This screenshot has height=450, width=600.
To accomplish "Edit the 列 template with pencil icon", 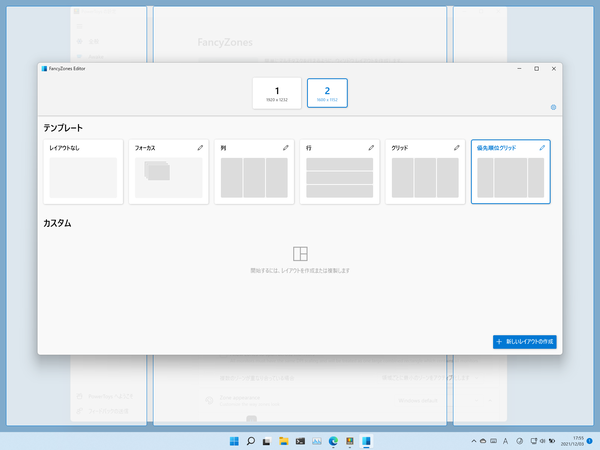I will 285,148.
